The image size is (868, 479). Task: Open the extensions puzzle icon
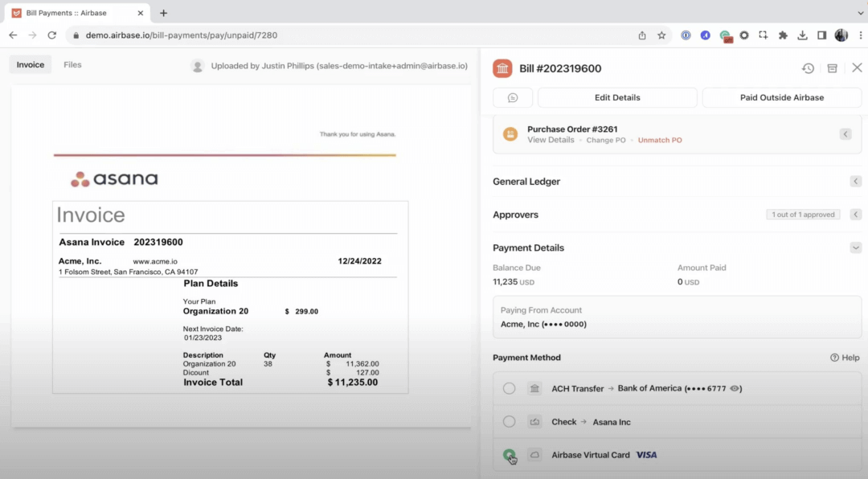coord(783,35)
